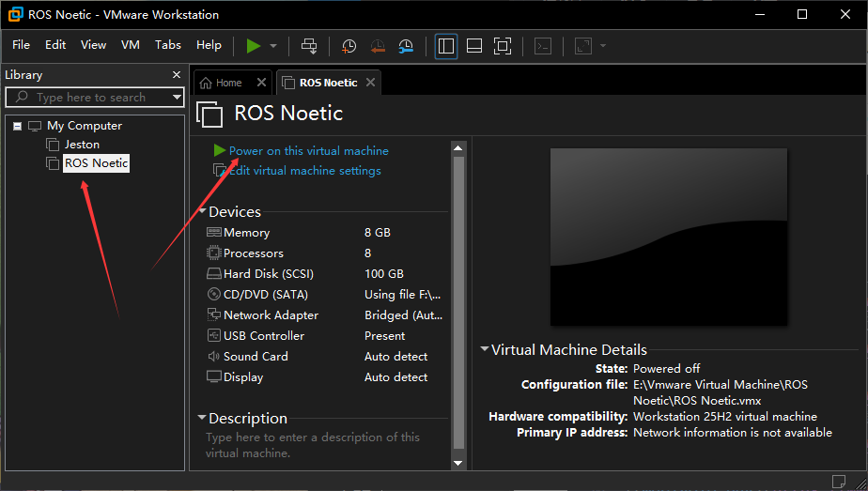Select the ROS Noetic tree item
The image size is (868, 491).
click(97, 163)
